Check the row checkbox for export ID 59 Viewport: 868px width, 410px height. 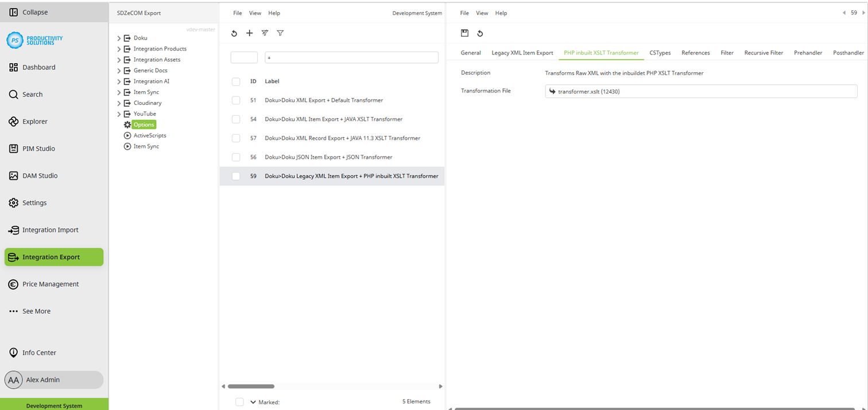coord(235,176)
